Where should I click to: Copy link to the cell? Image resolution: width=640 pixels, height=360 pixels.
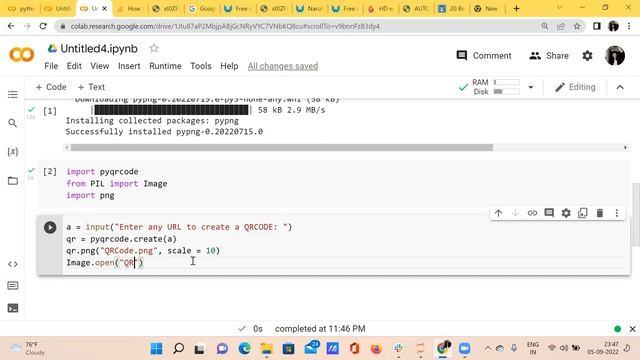tap(532, 213)
